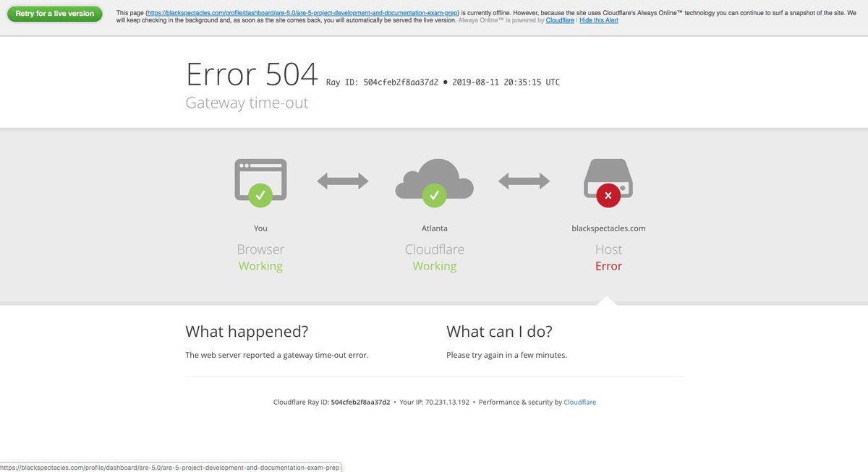Click the Ray ID text in the header
Viewport: 868px width, 472px height.
383,82
